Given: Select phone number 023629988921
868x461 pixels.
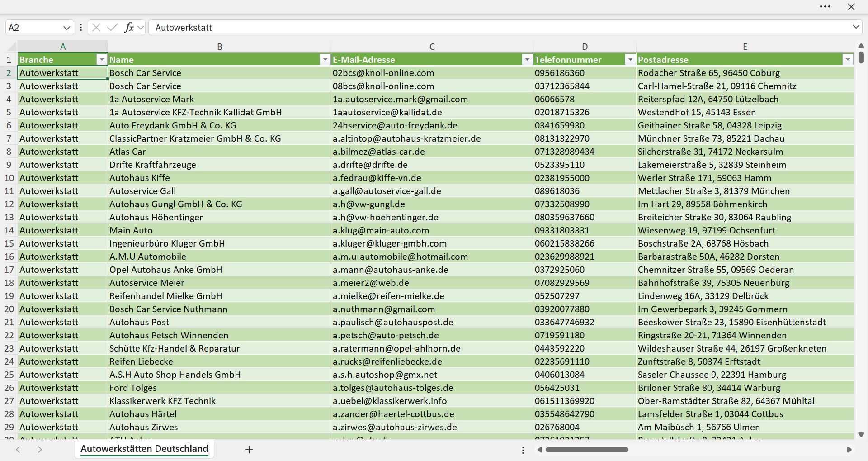Looking at the screenshot, I should (x=585, y=257).
